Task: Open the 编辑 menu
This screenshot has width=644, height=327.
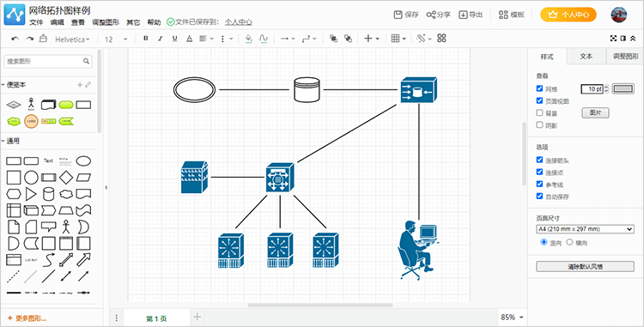Action: [57, 22]
